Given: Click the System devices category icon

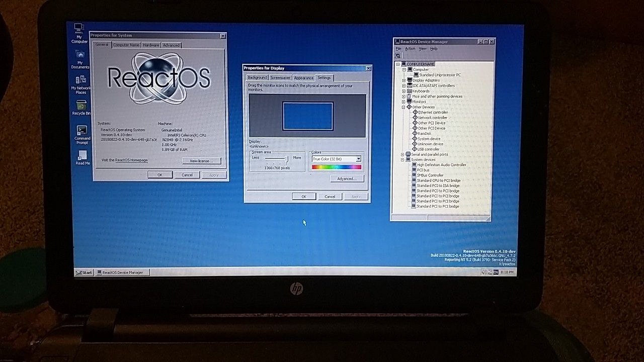Looking at the screenshot, I should pos(408,159).
